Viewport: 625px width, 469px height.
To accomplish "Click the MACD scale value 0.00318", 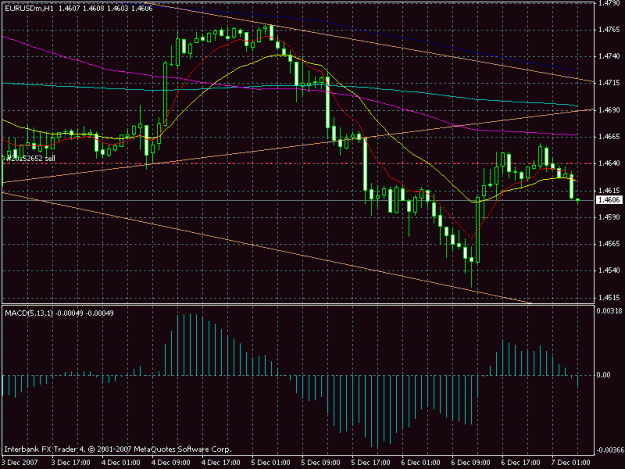I will coord(609,310).
